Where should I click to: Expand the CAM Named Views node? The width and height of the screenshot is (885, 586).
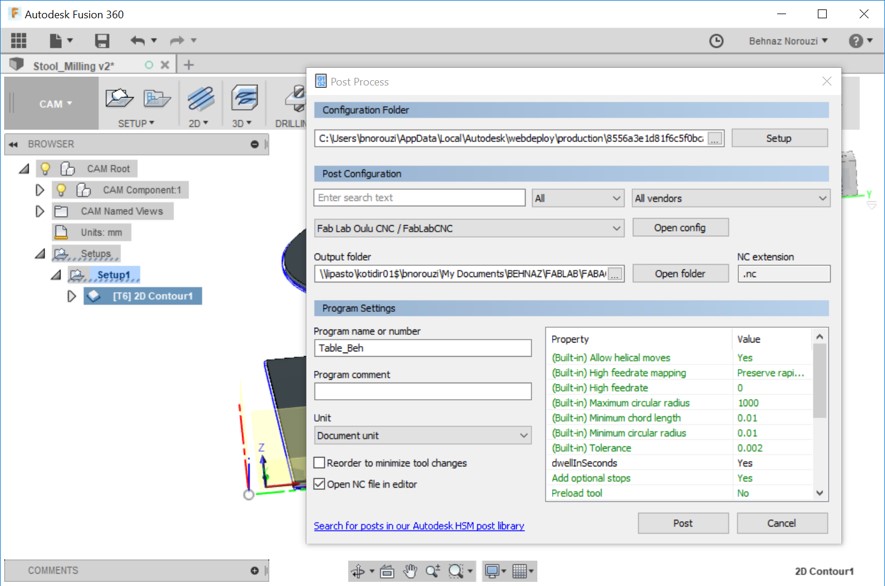(x=40, y=211)
